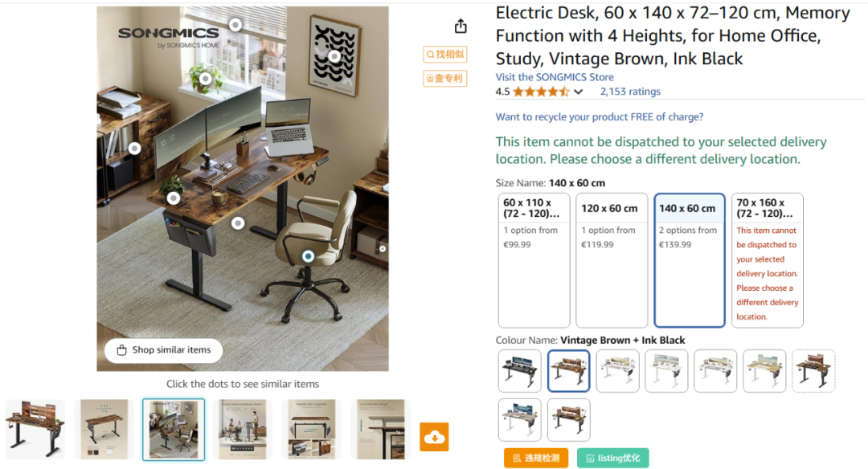Open the recycle your product FREE link
The image size is (868, 469).
coord(599,117)
